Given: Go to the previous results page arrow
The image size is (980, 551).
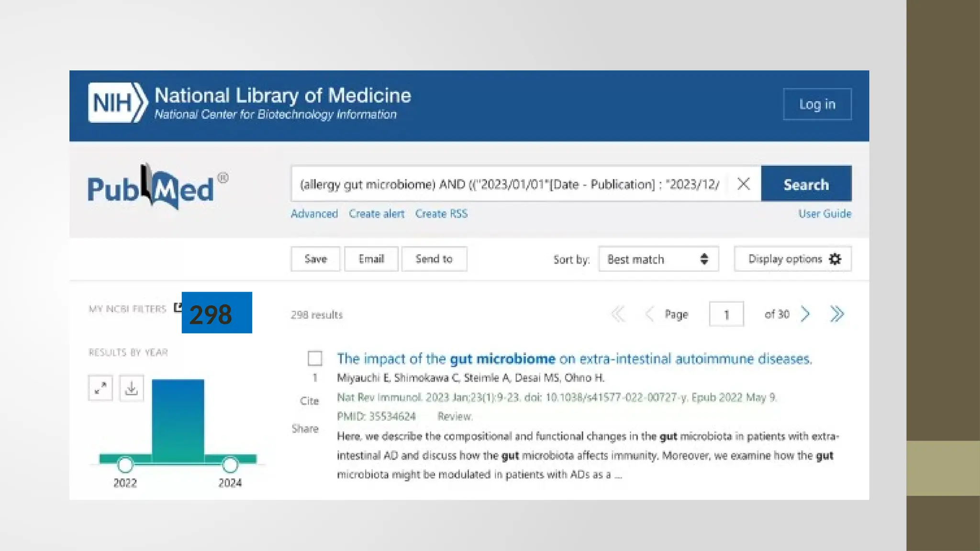Looking at the screenshot, I should click(x=649, y=314).
